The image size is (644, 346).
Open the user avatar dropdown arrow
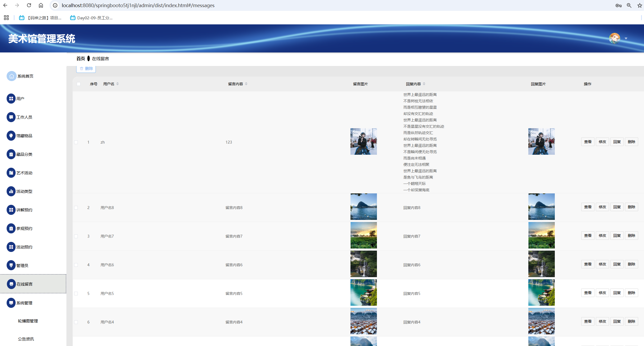tap(626, 39)
